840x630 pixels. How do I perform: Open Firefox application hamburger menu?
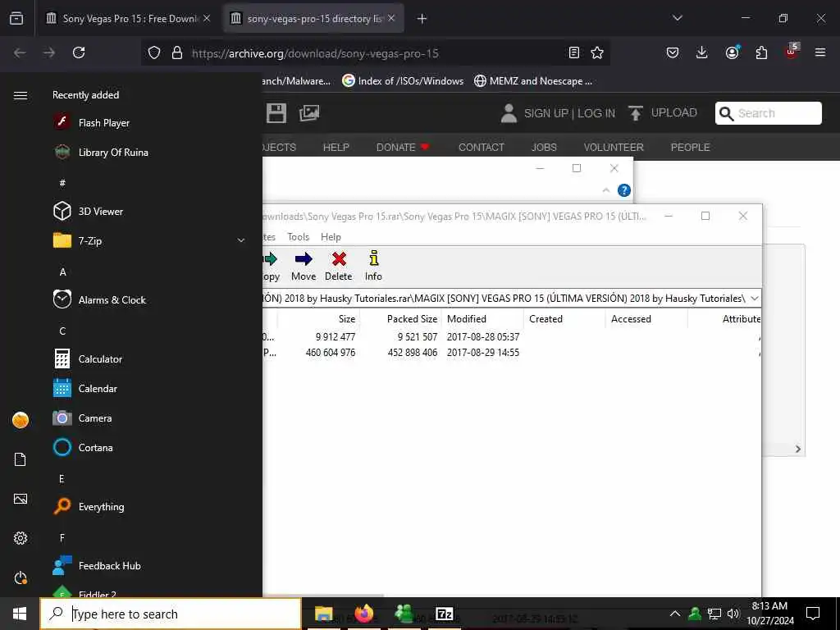(819, 52)
